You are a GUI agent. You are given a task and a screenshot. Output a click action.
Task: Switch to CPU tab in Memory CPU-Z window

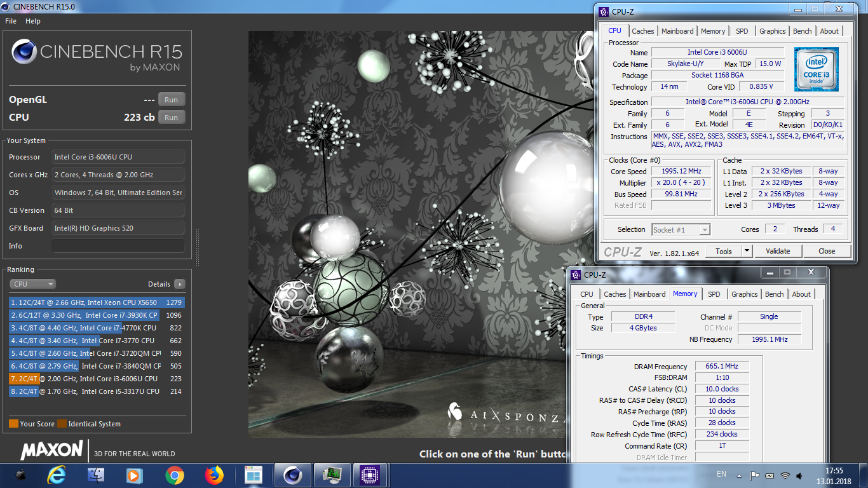pyautogui.click(x=587, y=294)
